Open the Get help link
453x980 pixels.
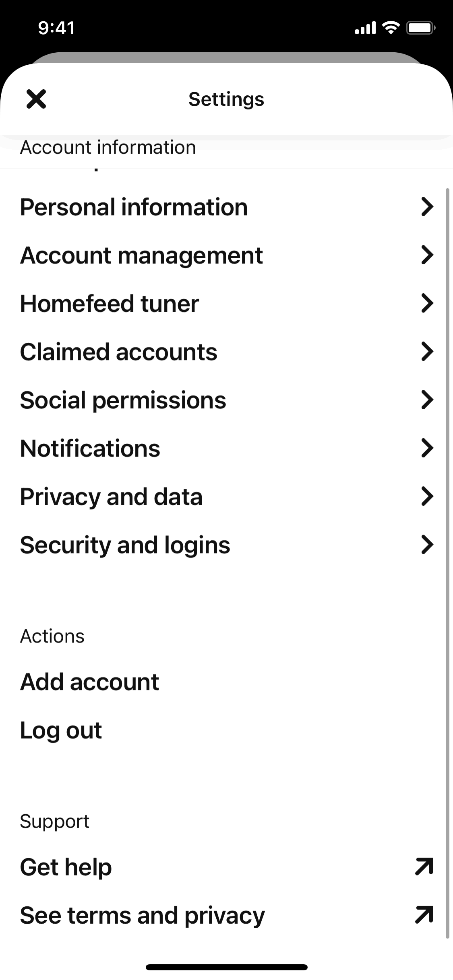click(x=66, y=867)
